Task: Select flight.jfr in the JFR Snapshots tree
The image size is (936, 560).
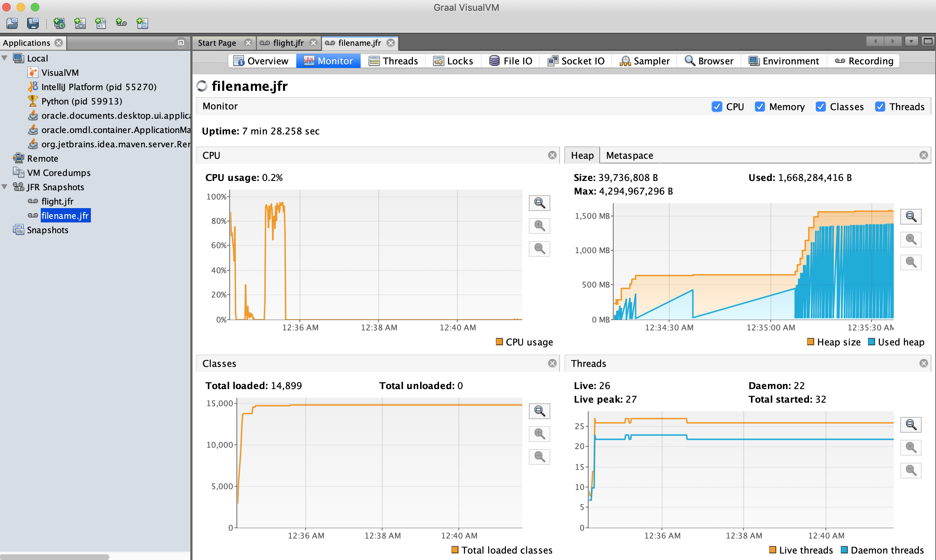Action: 57,202
